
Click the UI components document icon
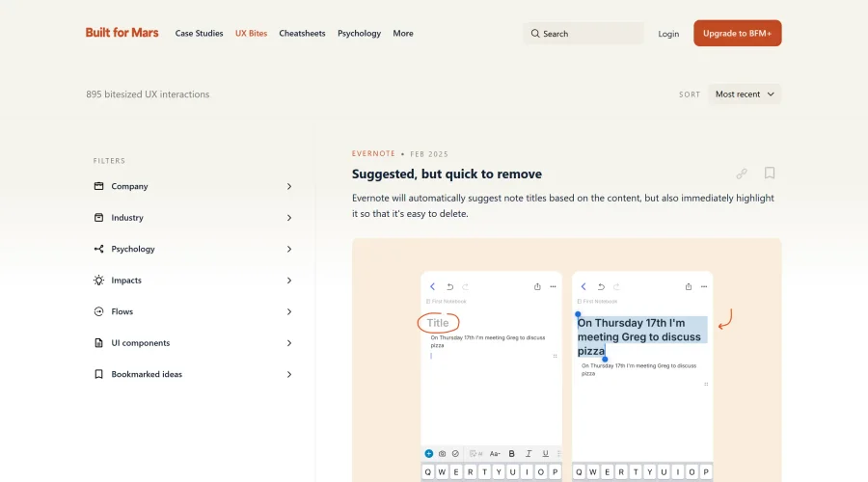(98, 343)
